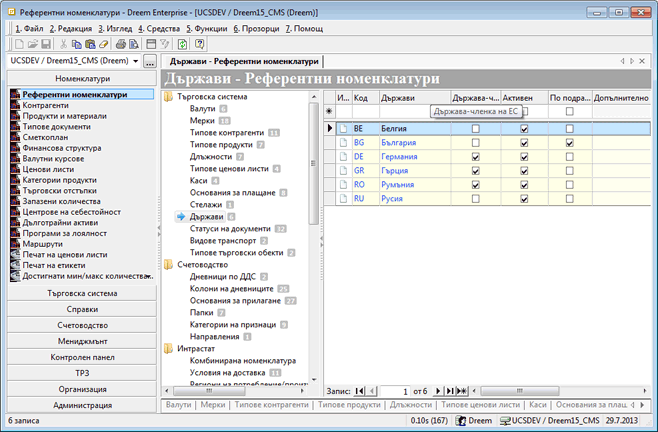
Task: Click the Open folder toolbar icon
Action: [x=33, y=44]
